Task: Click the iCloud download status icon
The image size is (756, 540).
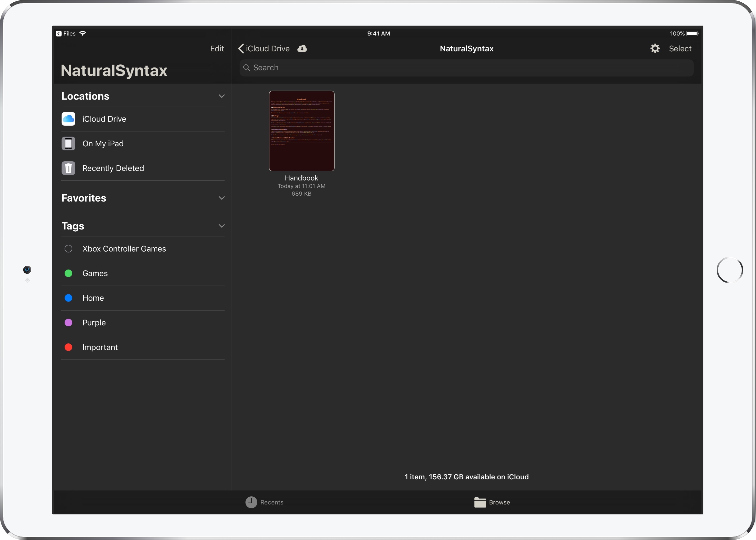Action: [302, 49]
